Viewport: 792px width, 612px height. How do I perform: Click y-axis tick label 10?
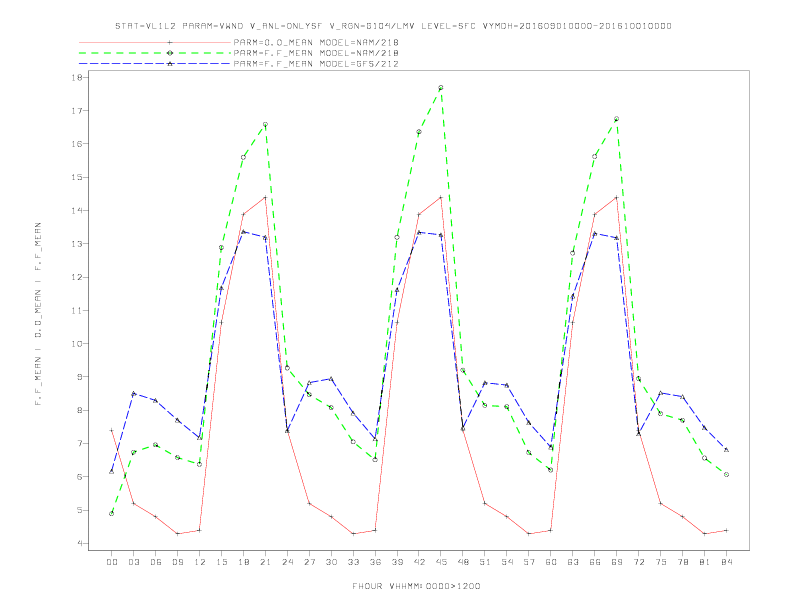click(77, 344)
